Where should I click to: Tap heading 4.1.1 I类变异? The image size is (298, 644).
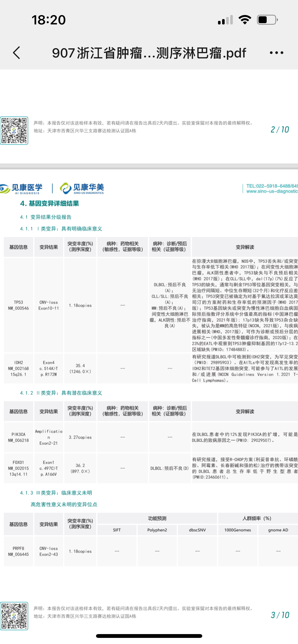[x=61, y=229]
